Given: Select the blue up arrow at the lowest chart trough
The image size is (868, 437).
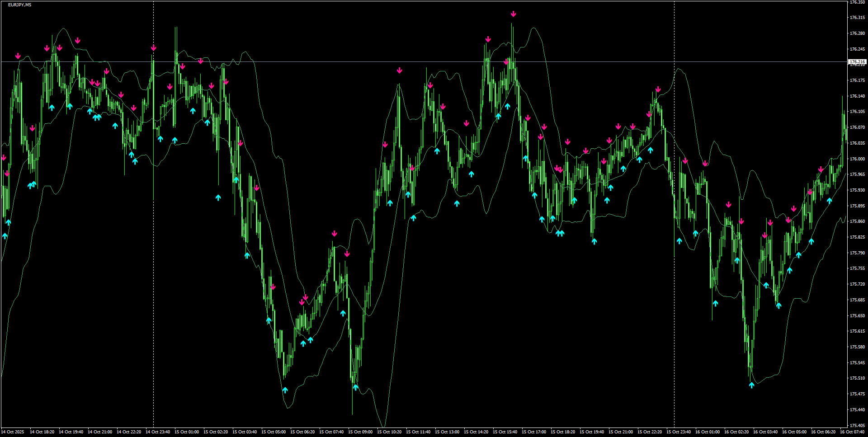Looking at the screenshot, I should (x=285, y=389).
